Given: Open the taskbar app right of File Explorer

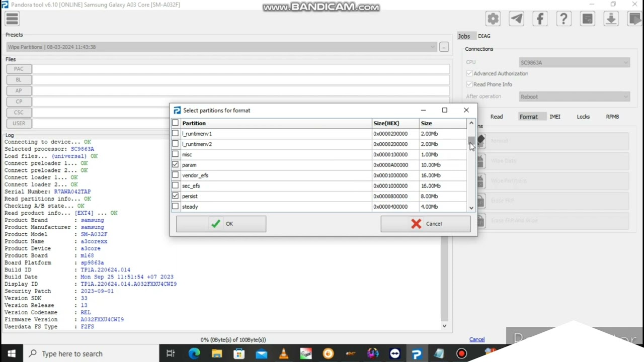Looking at the screenshot, I should [239, 353].
